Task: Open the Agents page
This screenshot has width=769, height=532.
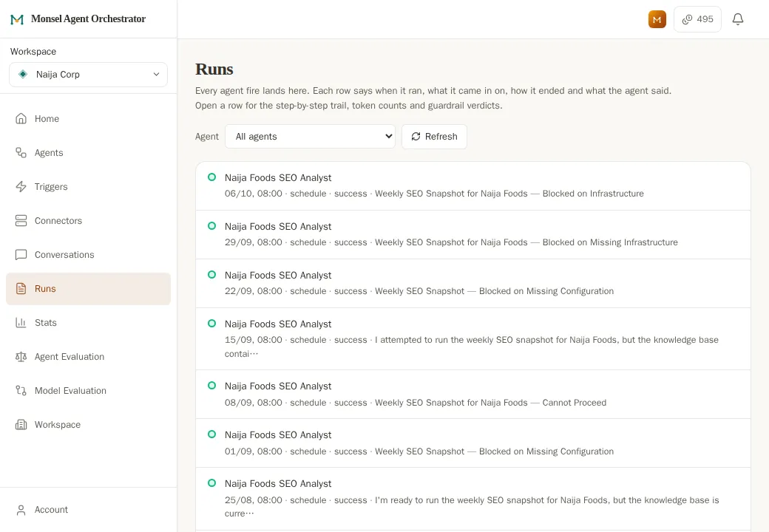Action: 88,153
